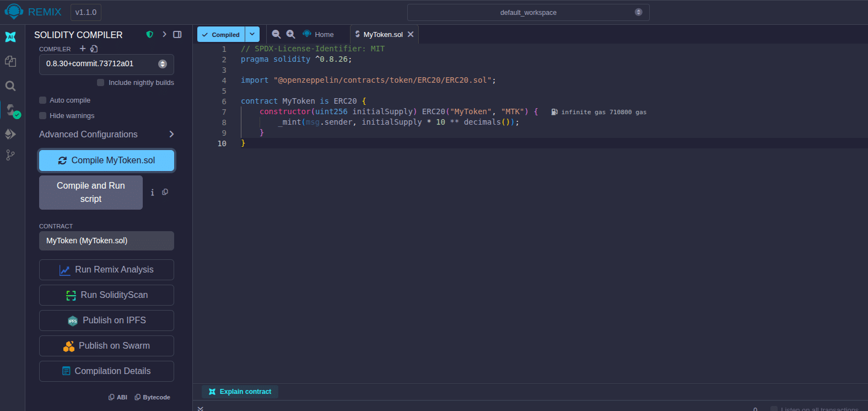Viewport: 868px width, 411px height.
Task: Select the MyToken.sol editor tab
Action: click(382, 34)
